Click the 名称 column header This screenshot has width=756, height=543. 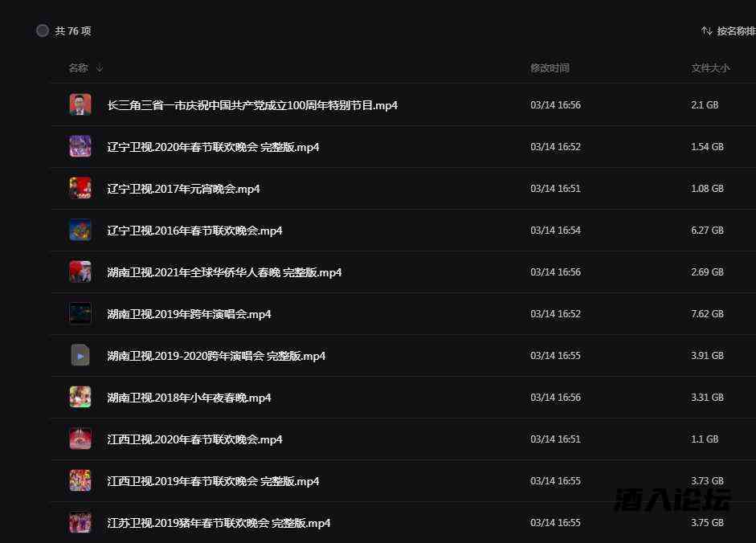click(x=78, y=68)
